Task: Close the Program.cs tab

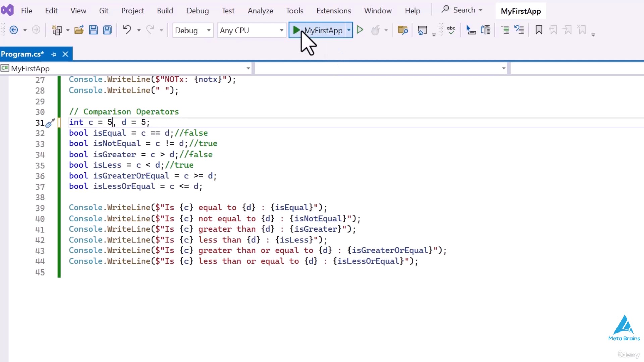Action: (x=65, y=54)
